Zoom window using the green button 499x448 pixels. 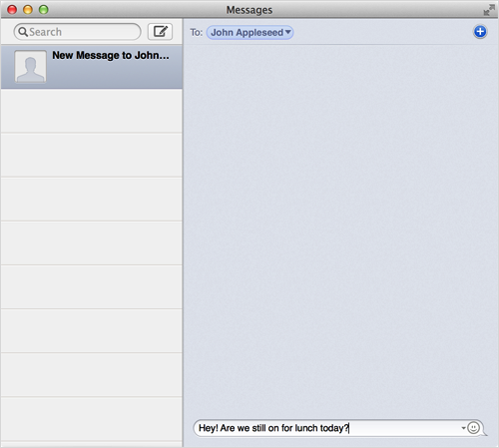(x=44, y=10)
